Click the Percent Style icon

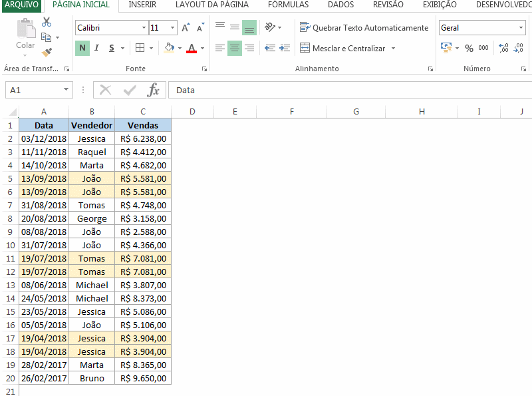click(x=469, y=48)
